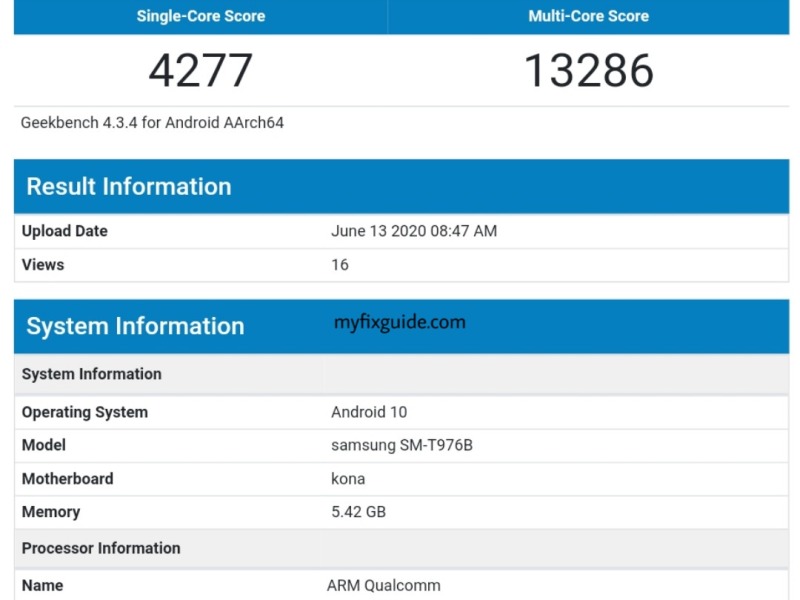Image resolution: width=800 pixels, height=600 pixels.
Task: Select the date June 13 2020 08:47 AM
Action: [414, 231]
